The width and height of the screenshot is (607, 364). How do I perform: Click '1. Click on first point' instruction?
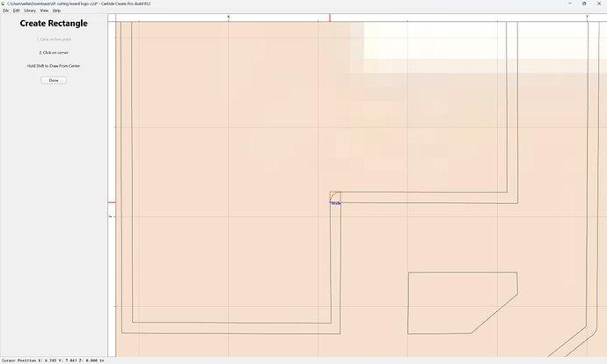click(x=54, y=40)
